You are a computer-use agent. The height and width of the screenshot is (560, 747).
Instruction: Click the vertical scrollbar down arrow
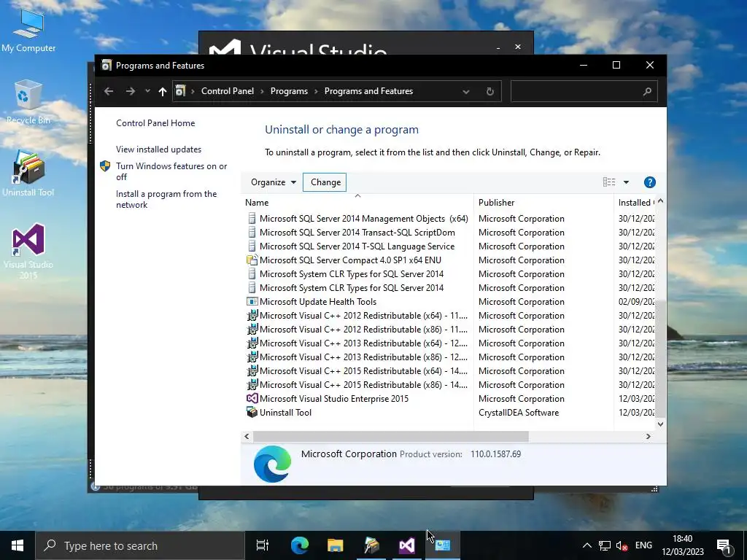coord(660,424)
